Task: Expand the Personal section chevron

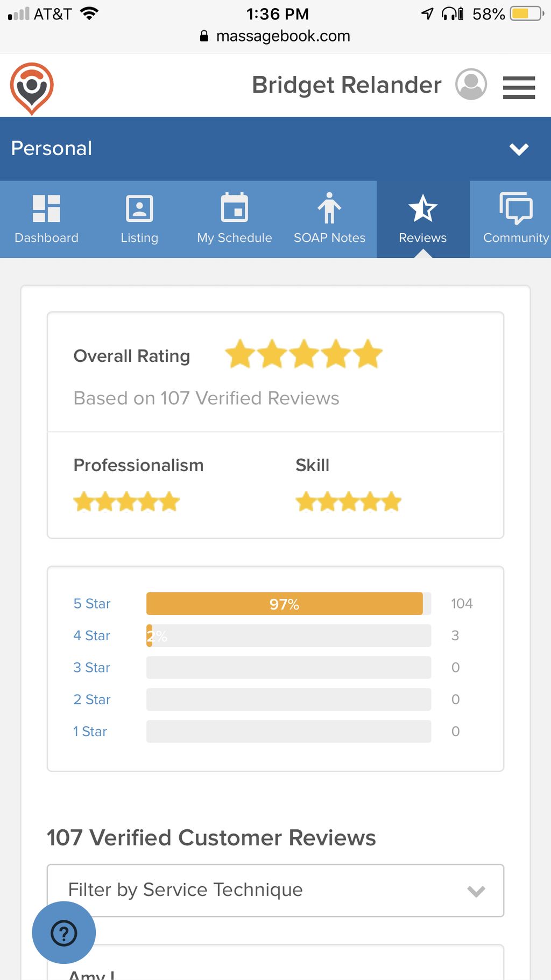Action: 519,149
